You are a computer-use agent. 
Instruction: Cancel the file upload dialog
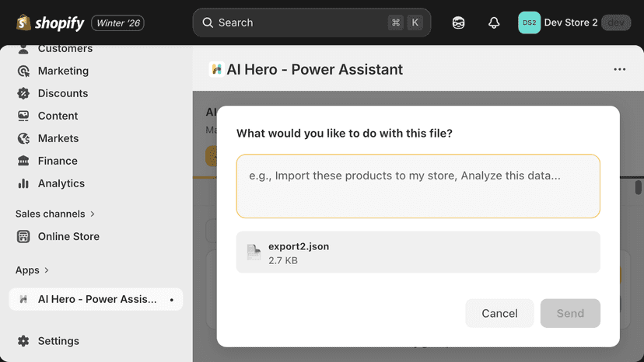(x=499, y=313)
